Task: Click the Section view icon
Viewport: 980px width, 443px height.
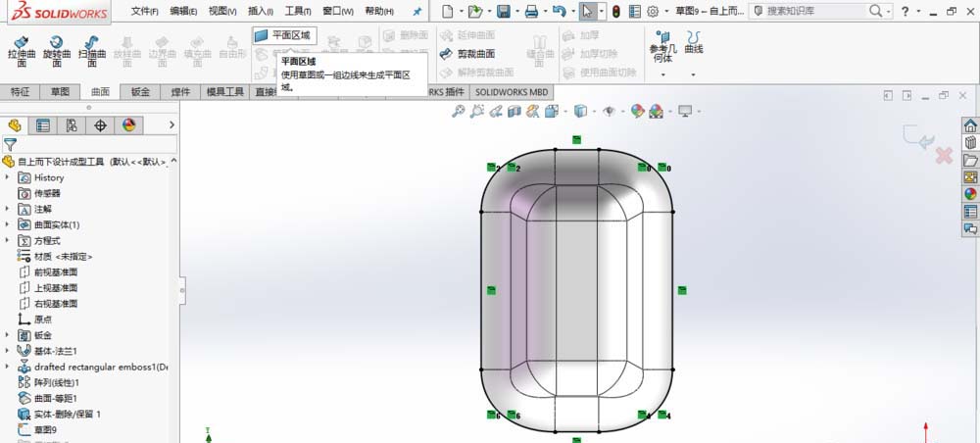Action: (514, 111)
